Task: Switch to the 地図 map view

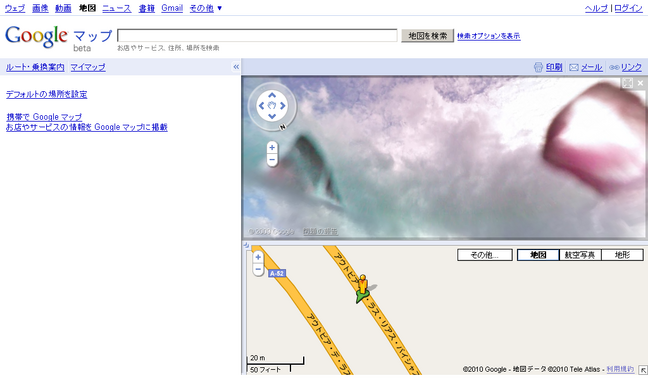Action: (x=538, y=255)
